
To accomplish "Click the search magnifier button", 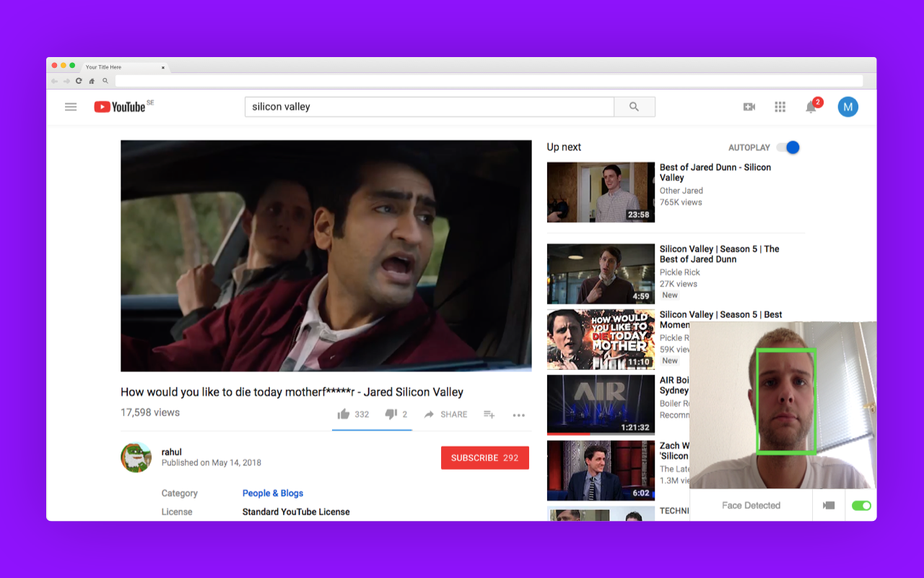I will tap(635, 107).
